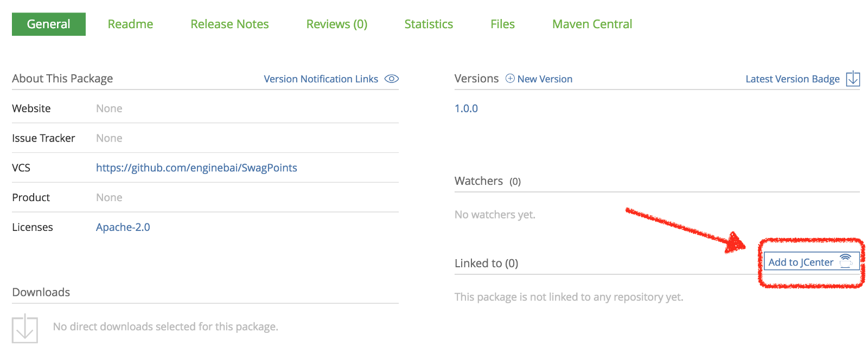Click the Watchers (0) heading
The image size is (868, 354).
pyautogui.click(x=488, y=181)
